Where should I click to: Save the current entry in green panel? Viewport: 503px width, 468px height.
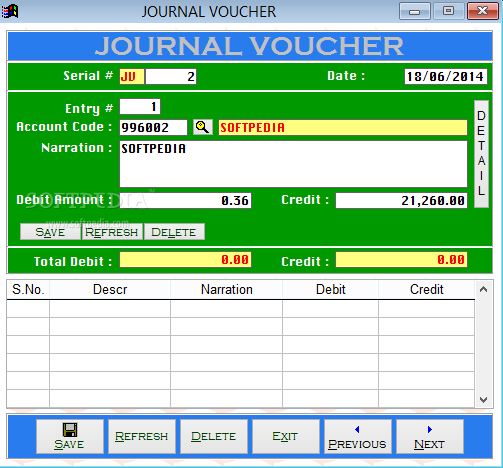[50, 232]
